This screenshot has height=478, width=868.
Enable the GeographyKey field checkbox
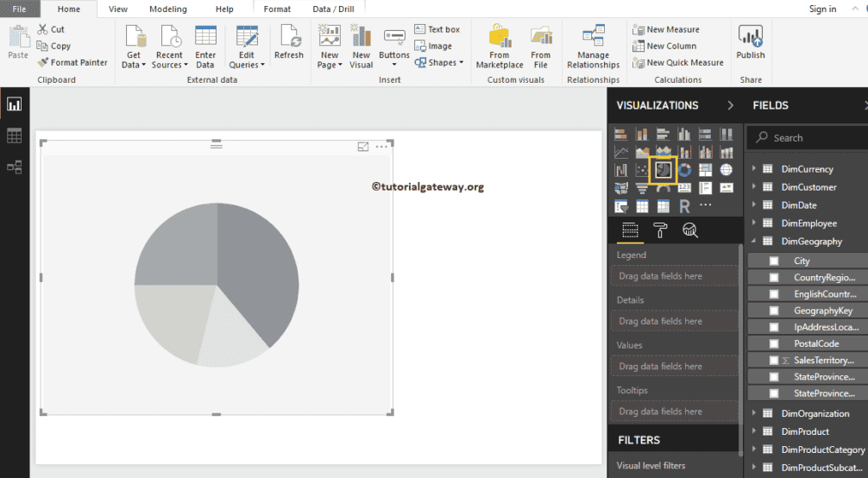click(x=774, y=311)
